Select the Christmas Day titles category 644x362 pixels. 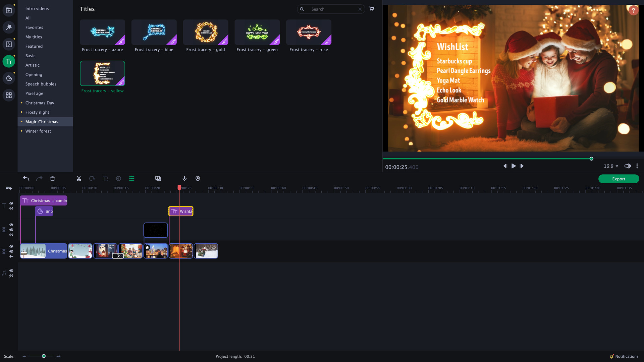click(x=40, y=103)
